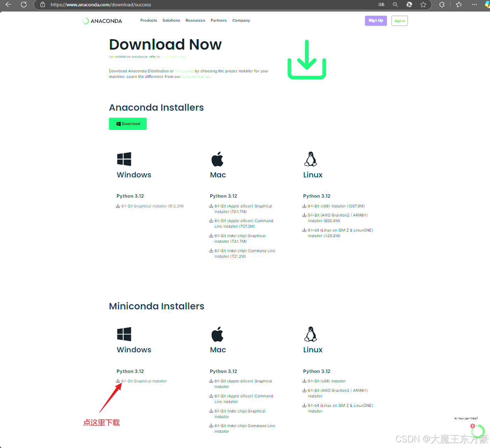Image resolution: width=490 pixels, height=448 pixels.
Task: Download Miniconda Mac Intel chip Command Line Installer
Action: point(245,428)
